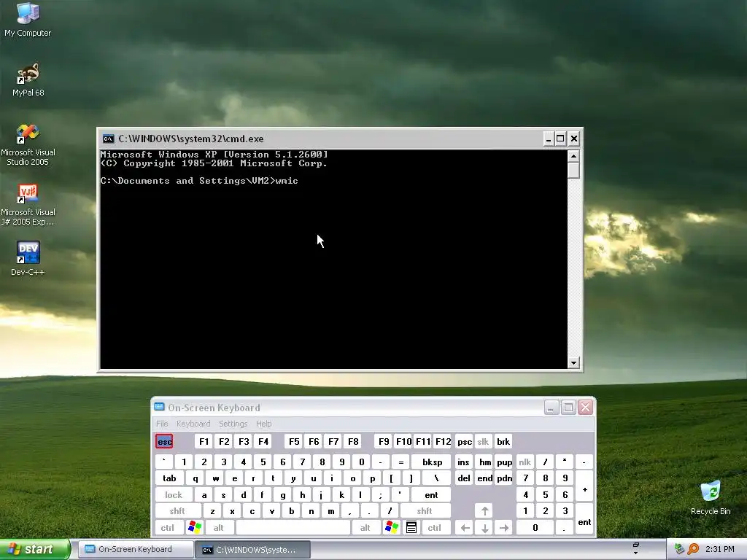Image resolution: width=747 pixels, height=560 pixels.
Task: Click the context menu key on keyboard
Action: [x=411, y=527]
